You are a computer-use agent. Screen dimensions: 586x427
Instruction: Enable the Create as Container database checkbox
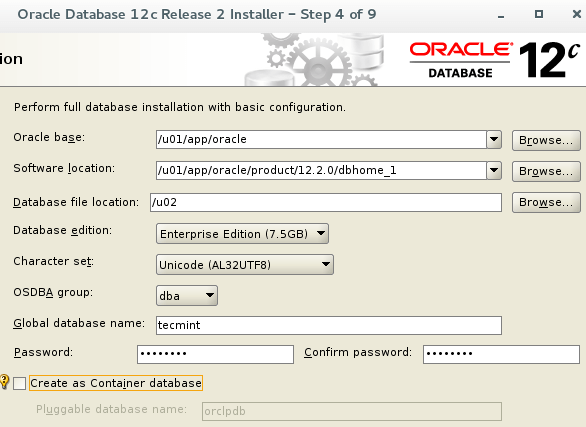[19, 383]
